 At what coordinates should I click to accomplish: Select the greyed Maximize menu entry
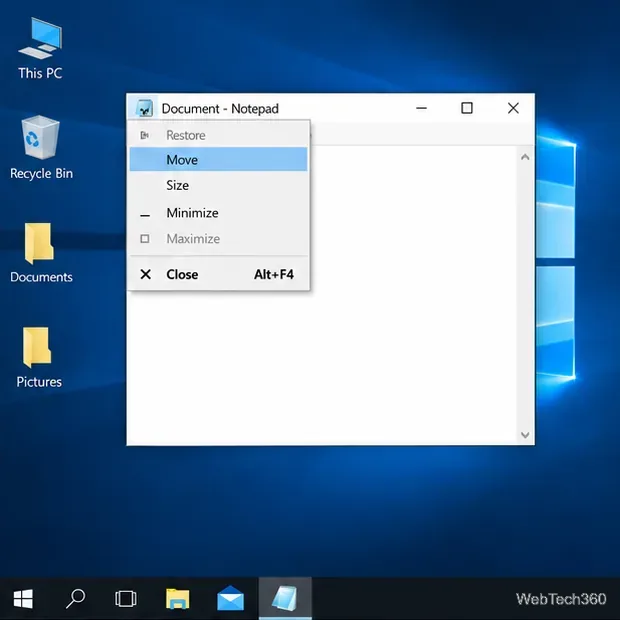coord(218,239)
